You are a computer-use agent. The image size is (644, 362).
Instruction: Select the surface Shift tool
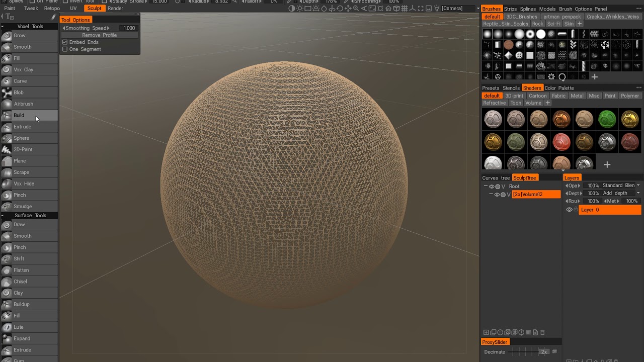(x=29, y=259)
